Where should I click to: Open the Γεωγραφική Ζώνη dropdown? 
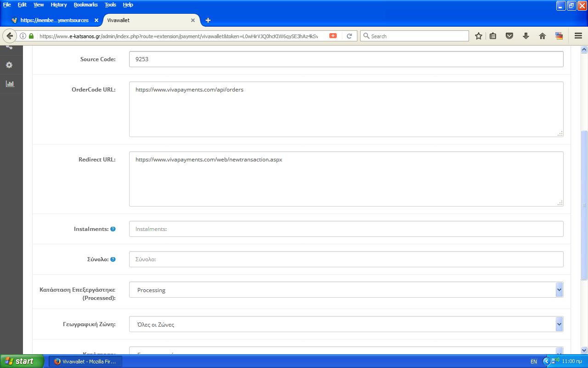tap(346, 324)
